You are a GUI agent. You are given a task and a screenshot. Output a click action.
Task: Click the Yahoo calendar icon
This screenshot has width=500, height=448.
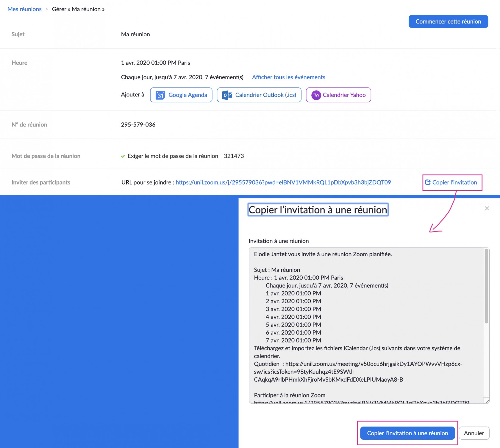pos(316,95)
